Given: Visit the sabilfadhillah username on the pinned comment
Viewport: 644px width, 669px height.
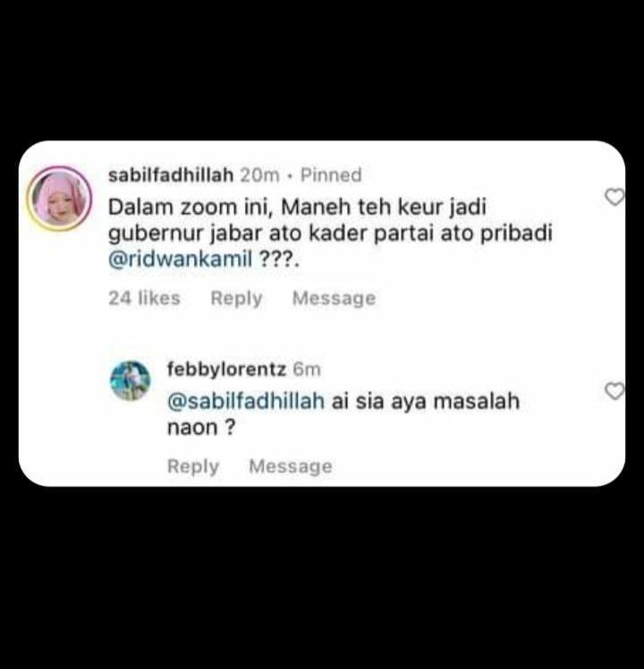Looking at the screenshot, I should point(171,175).
